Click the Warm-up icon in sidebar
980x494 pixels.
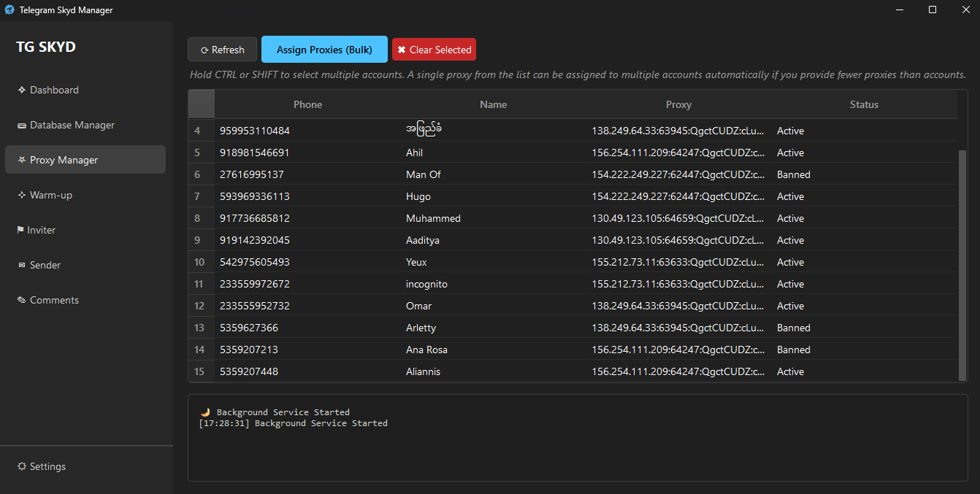point(22,196)
